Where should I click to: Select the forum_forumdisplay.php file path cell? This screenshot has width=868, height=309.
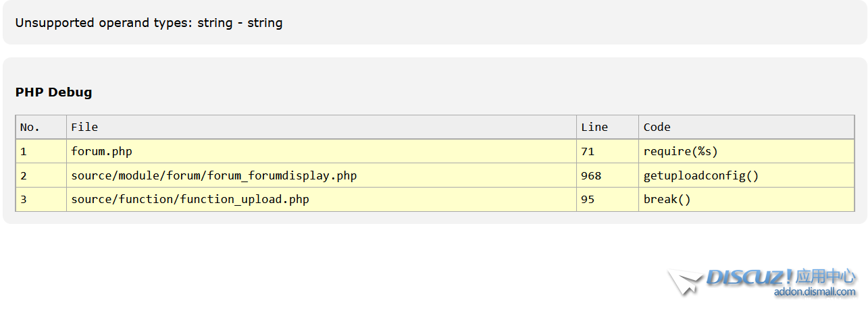pyautogui.click(x=213, y=175)
